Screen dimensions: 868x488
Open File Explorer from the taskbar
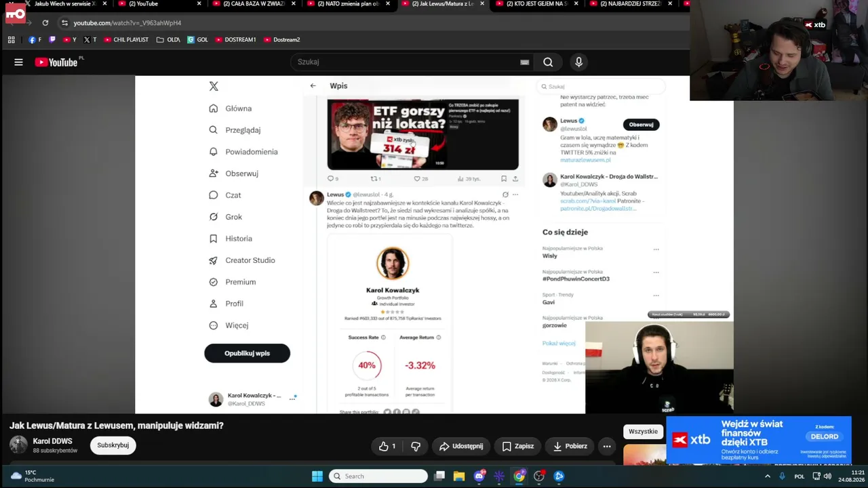pyautogui.click(x=459, y=476)
